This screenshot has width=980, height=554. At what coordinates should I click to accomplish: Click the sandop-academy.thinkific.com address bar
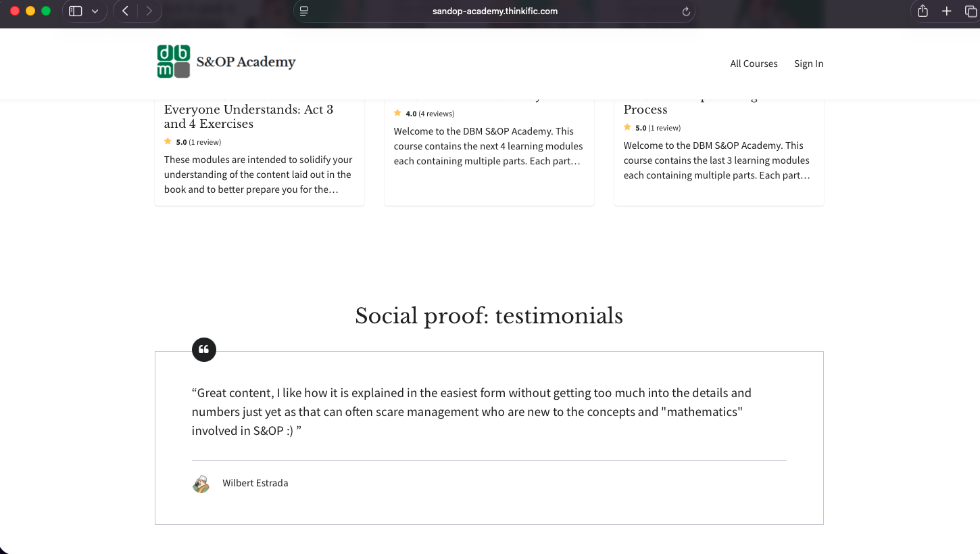(x=495, y=11)
